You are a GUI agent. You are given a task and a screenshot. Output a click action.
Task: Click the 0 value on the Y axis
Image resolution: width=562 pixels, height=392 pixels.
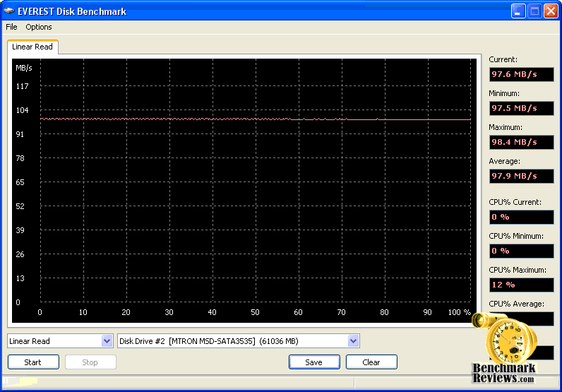[x=18, y=302]
